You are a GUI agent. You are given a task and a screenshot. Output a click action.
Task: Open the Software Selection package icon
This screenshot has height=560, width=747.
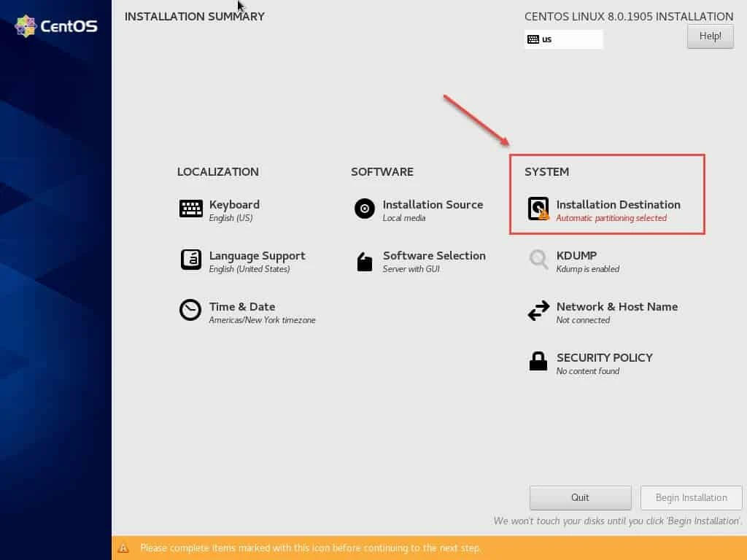click(364, 260)
